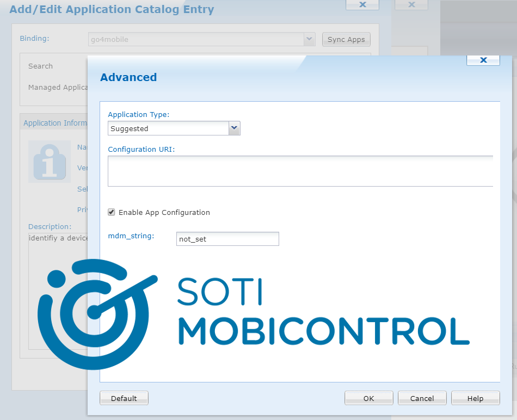Click the Search label in background window
The width and height of the screenshot is (517, 420).
pos(41,66)
